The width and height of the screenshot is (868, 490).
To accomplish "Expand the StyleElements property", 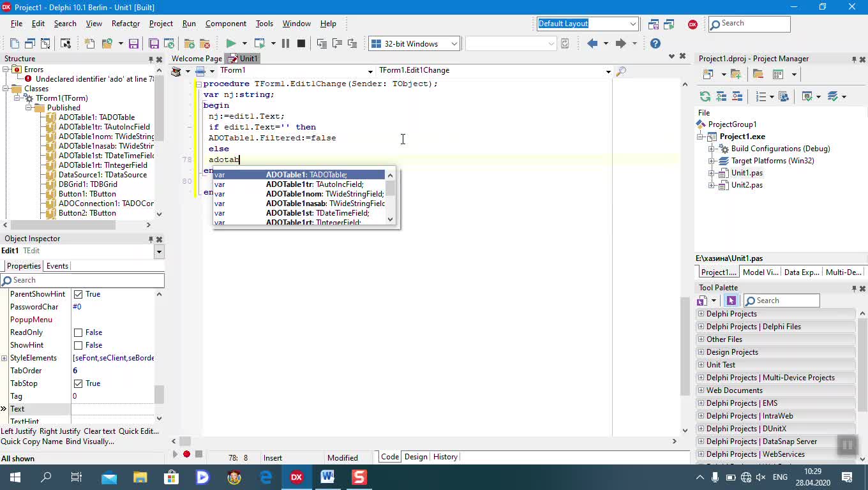I will point(4,358).
